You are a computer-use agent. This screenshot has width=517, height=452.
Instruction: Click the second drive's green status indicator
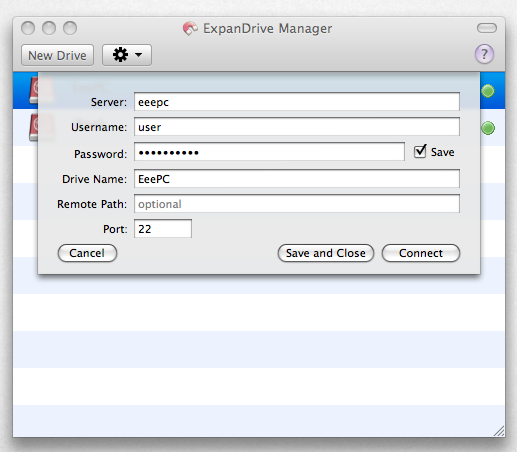pyautogui.click(x=488, y=128)
